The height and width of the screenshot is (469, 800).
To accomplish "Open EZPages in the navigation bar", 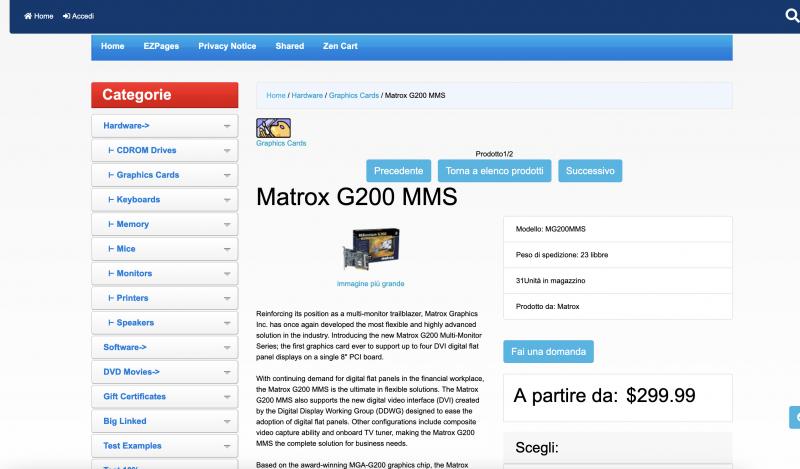I will (x=161, y=46).
